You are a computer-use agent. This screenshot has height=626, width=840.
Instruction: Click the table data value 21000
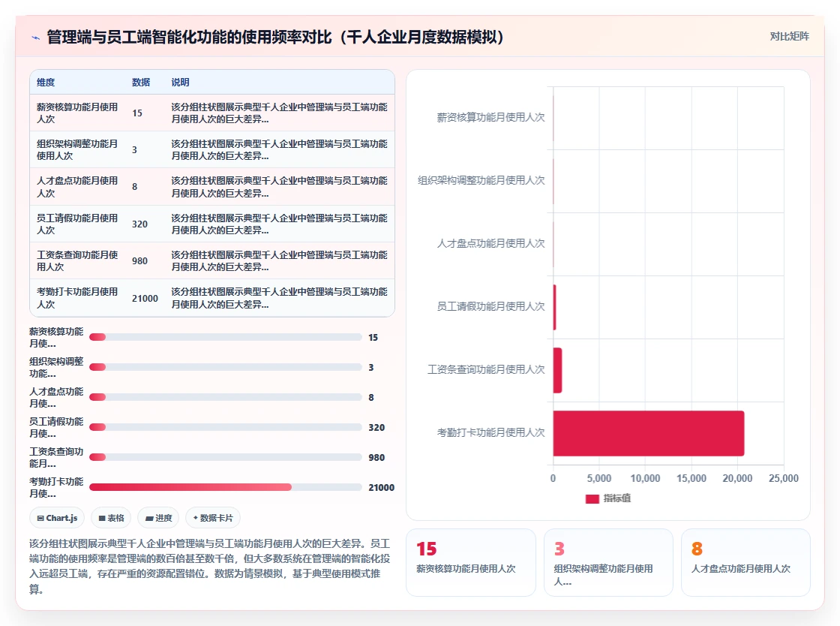(x=145, y=299)
